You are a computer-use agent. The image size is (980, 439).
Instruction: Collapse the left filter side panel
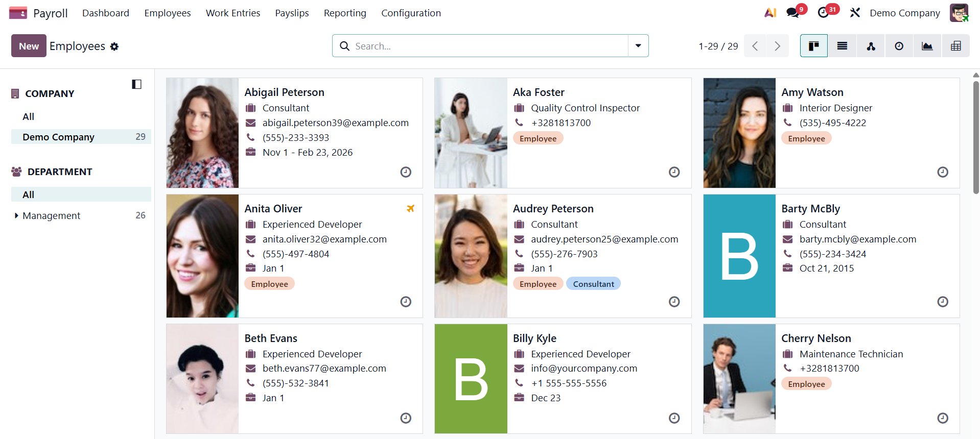[136, 84]
